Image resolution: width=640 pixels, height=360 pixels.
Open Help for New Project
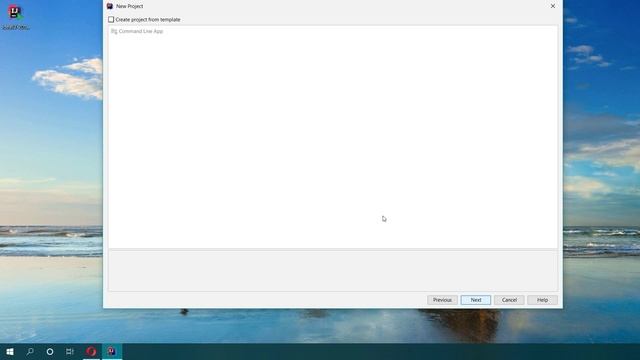coord(542,300)
